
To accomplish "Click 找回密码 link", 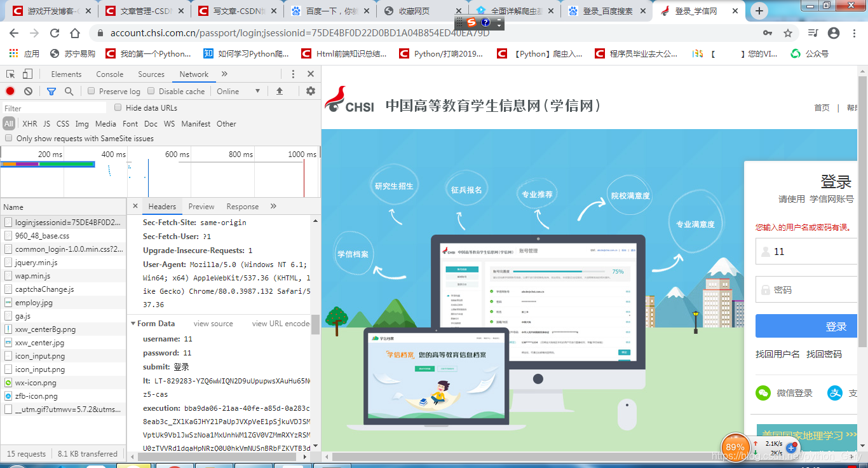I will click(824, 354).
